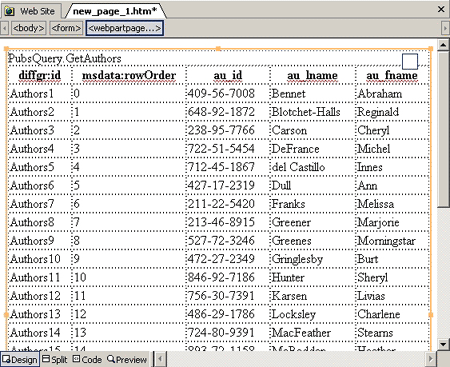Click the au_id 527-72-3246
The height and width of the screenshot is (367, 450).
coord(221,241)
